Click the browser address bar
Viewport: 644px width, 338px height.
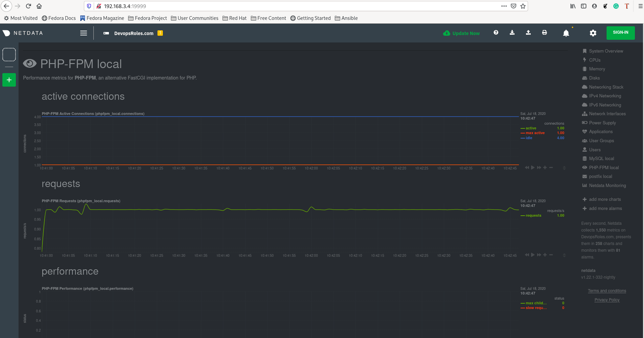[297, 6]
